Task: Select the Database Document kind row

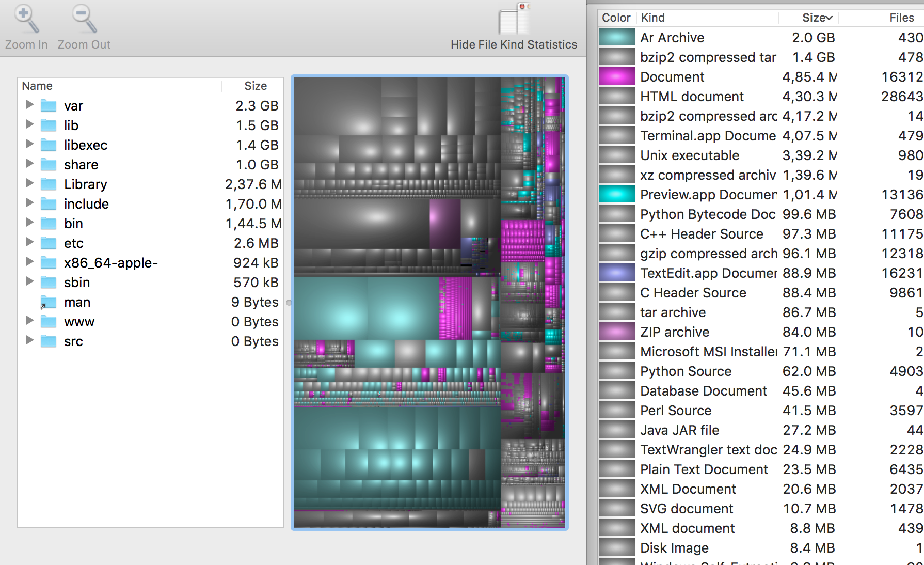Action: (x=761, y=390)
